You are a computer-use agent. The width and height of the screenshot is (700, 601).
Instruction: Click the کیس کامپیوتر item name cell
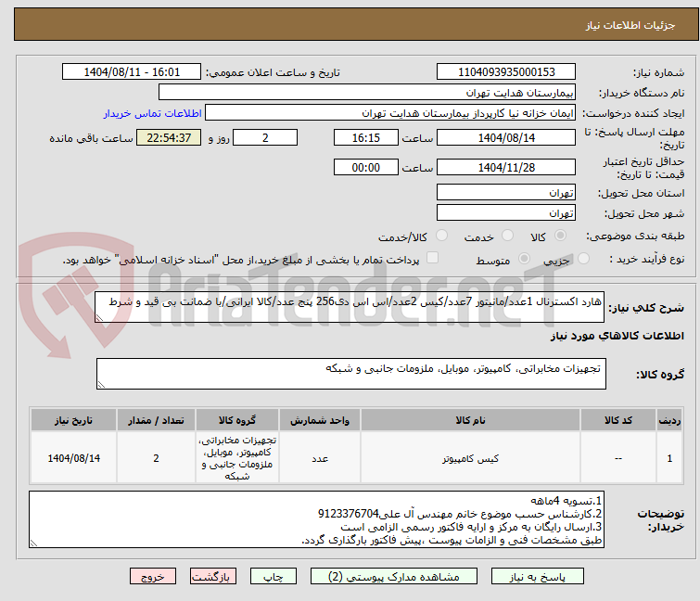(x=470, y=458)
